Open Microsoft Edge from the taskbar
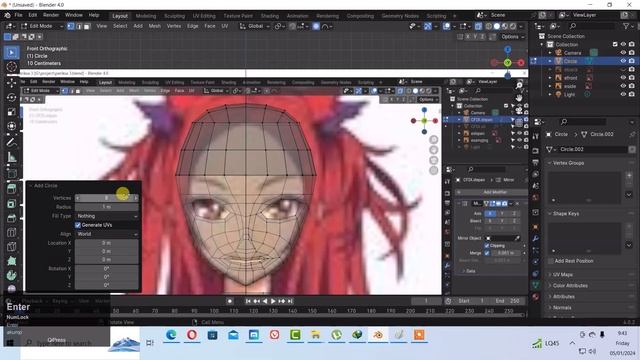This screenshot has width=640, height=360. pyautogui.click(x=171, y=335)
